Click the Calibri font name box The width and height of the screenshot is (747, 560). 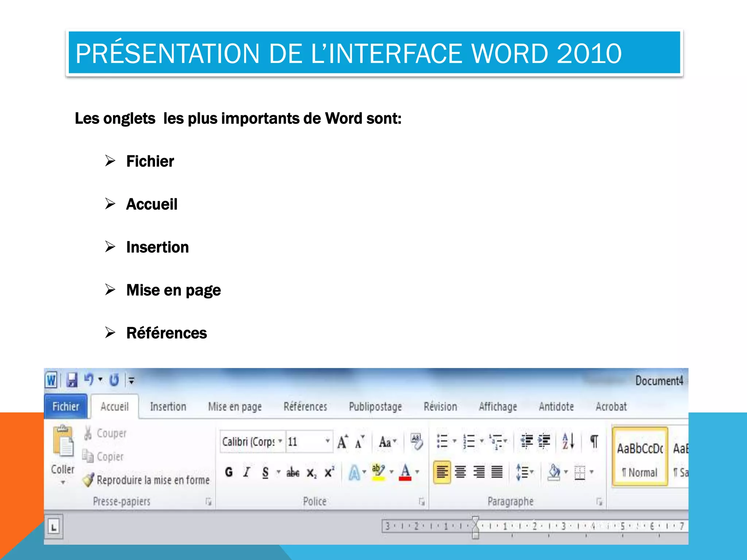(x=248, y=442)
